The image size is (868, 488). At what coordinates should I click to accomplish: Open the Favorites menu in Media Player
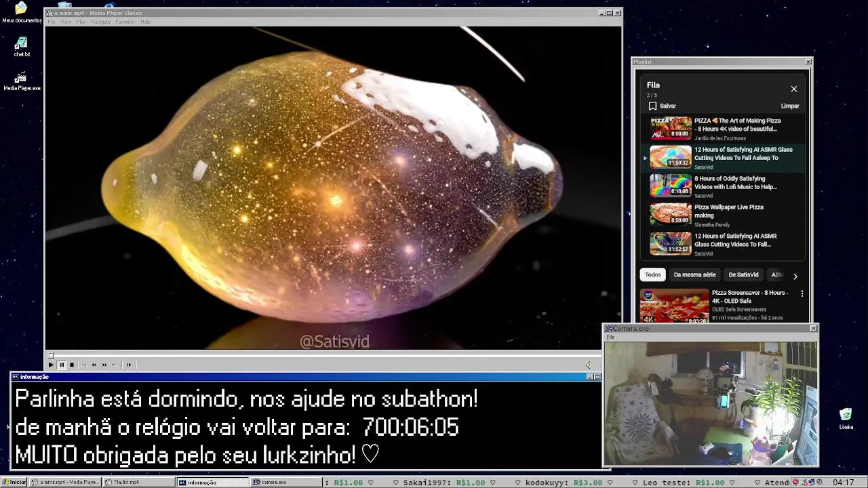125,22
